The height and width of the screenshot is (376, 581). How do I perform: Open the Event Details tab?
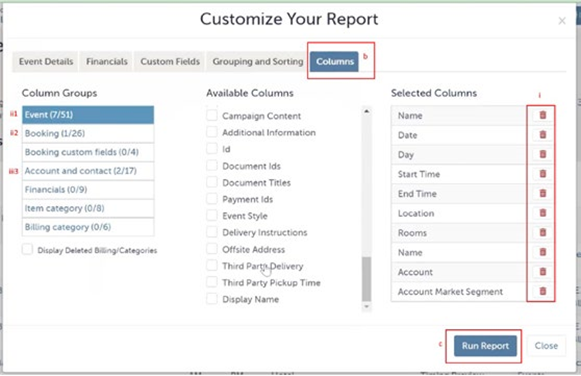pos(46,61)
